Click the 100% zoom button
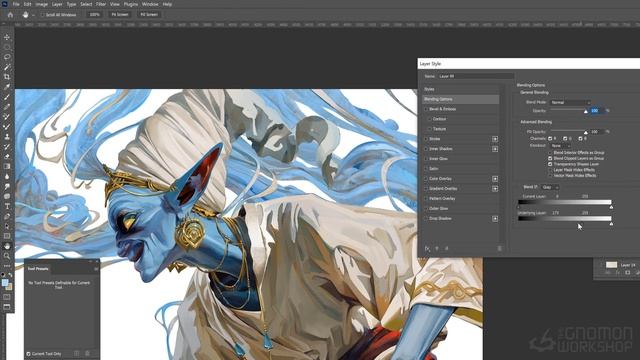Screen dimensions: 640x360 coord(94,15)
